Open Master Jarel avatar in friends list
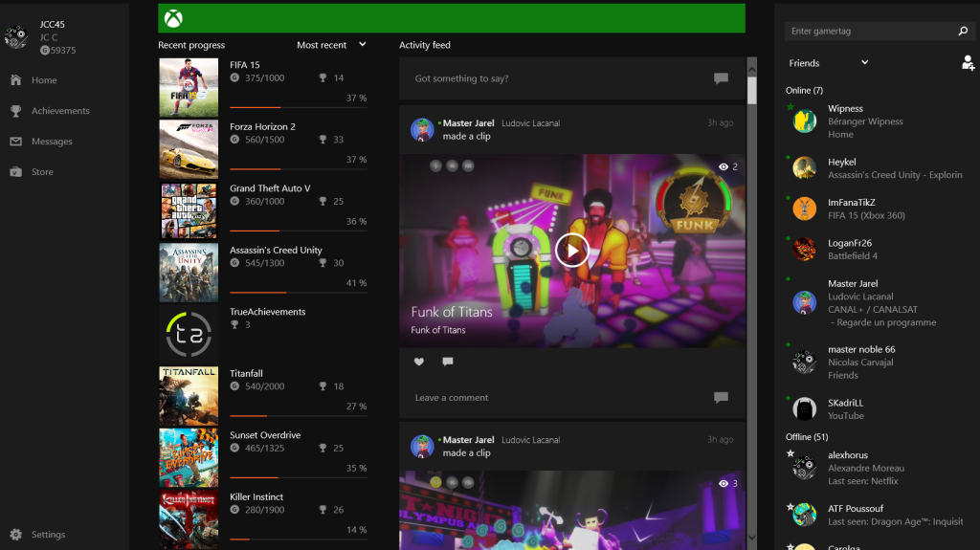This screenshot has height=550, width=980. 804,302
